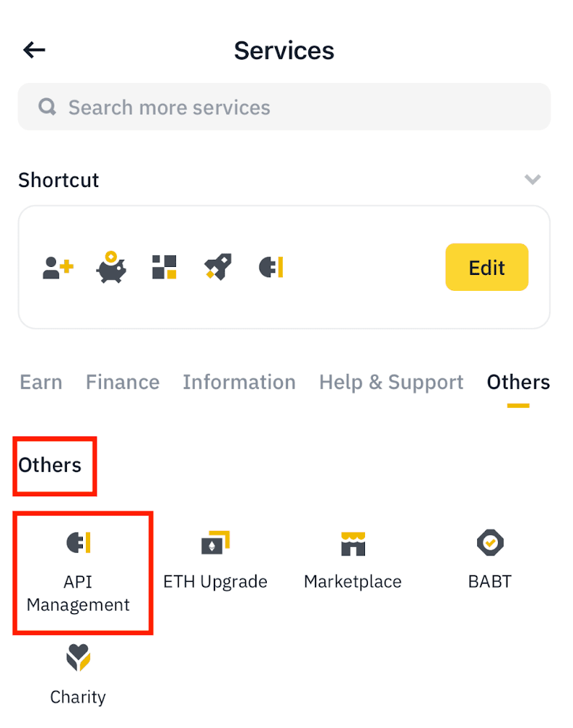Open the Marketplace service
Viewport: 573px width, 728px height.
tap(353, 561)
